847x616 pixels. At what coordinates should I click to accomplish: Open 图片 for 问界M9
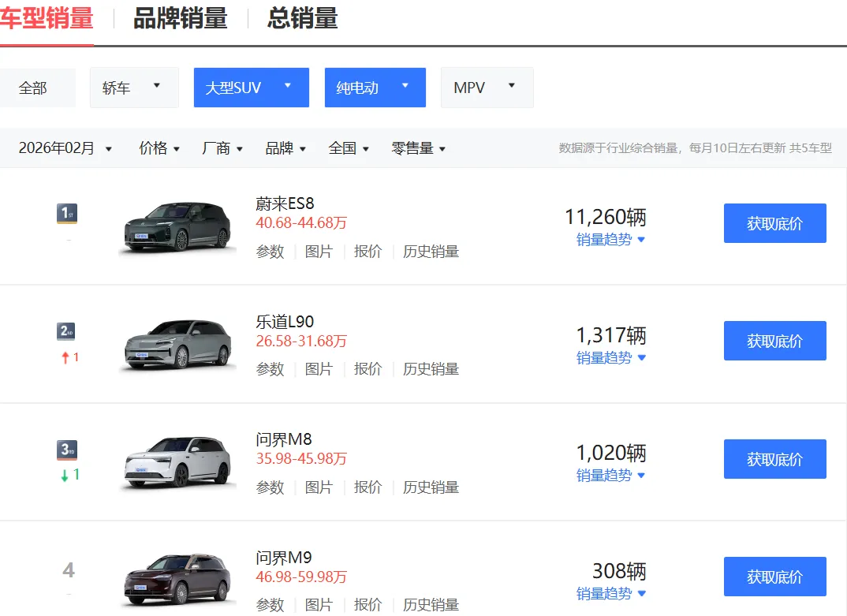(x=319, y=605)
